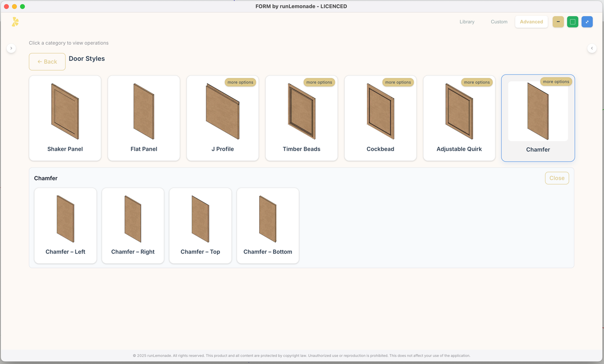Viewport: 604px width, 364px height.
Task: Select the Shaker Panel door style
Action: click(65, 118)
